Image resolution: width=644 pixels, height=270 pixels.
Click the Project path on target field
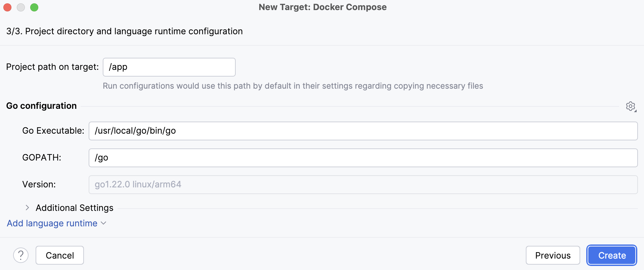click(x=169, y=67)
